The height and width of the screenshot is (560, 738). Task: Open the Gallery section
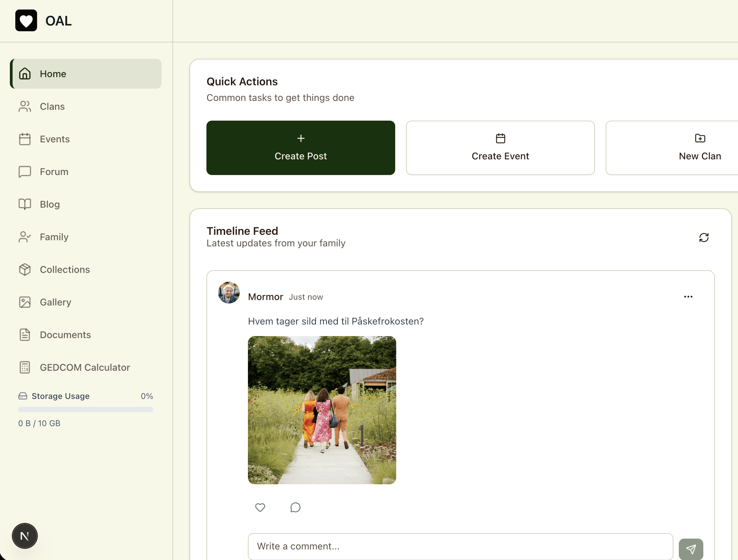tap(55, 302)
